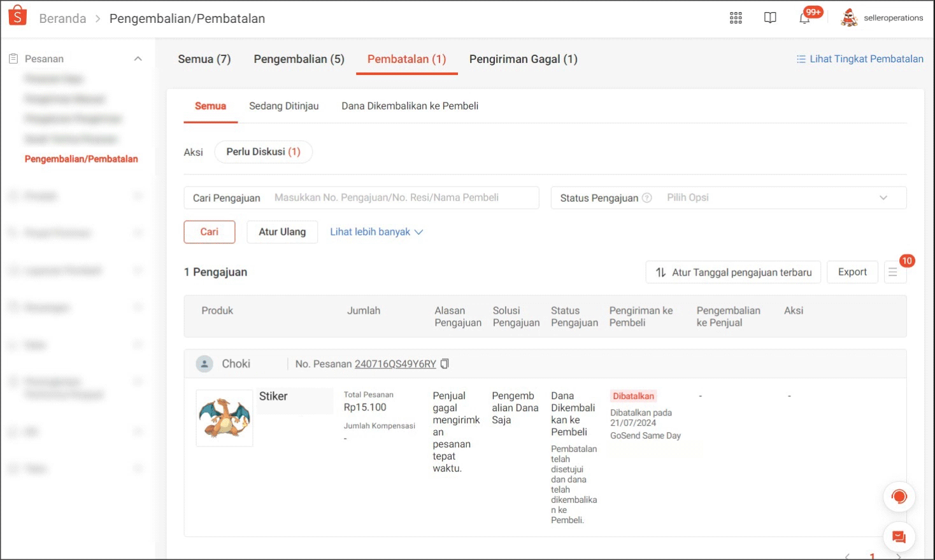935x560 pixels.
Task: Open the red chat bubble icon
Action: [x=899, y=536]
